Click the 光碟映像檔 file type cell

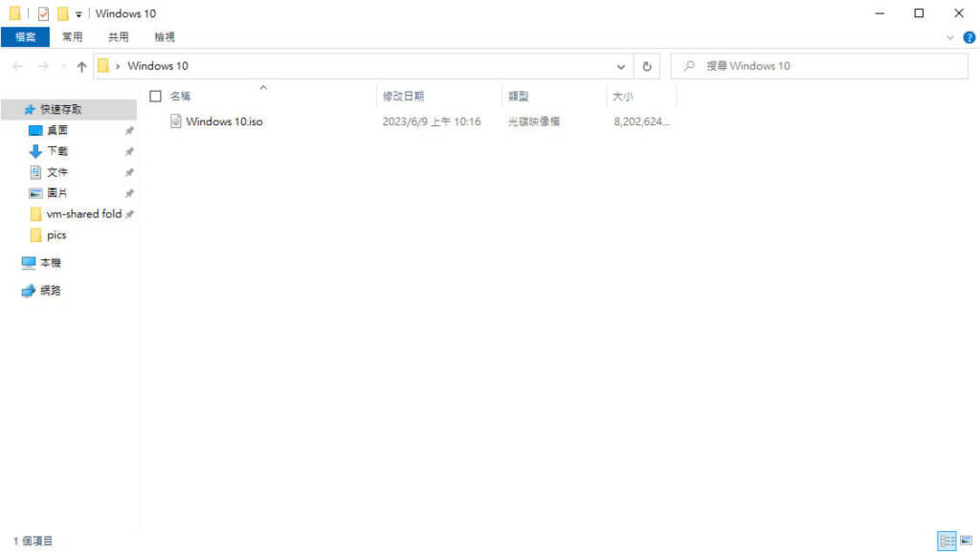pos(534,121)
